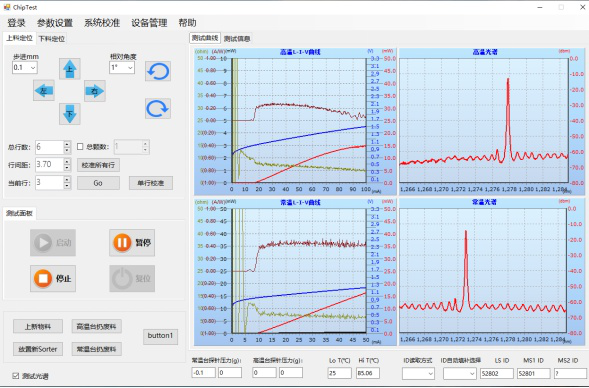Stop the test with the orange 停止 button
This screenshot has width=589, height=388.
[x=53, y=279]
